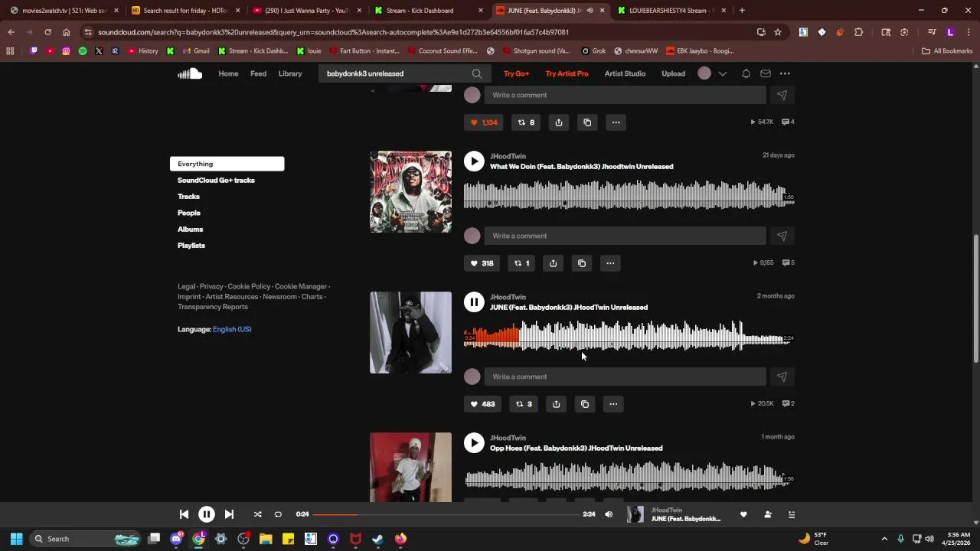This screenshot has height=551, width=980.
Task: Open the notifications bell
Action: click(x=746, y=73)
